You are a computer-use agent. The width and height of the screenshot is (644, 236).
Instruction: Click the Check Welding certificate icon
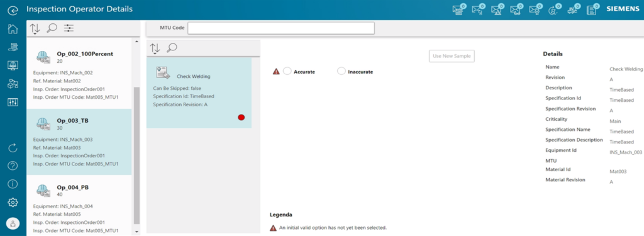163,72
